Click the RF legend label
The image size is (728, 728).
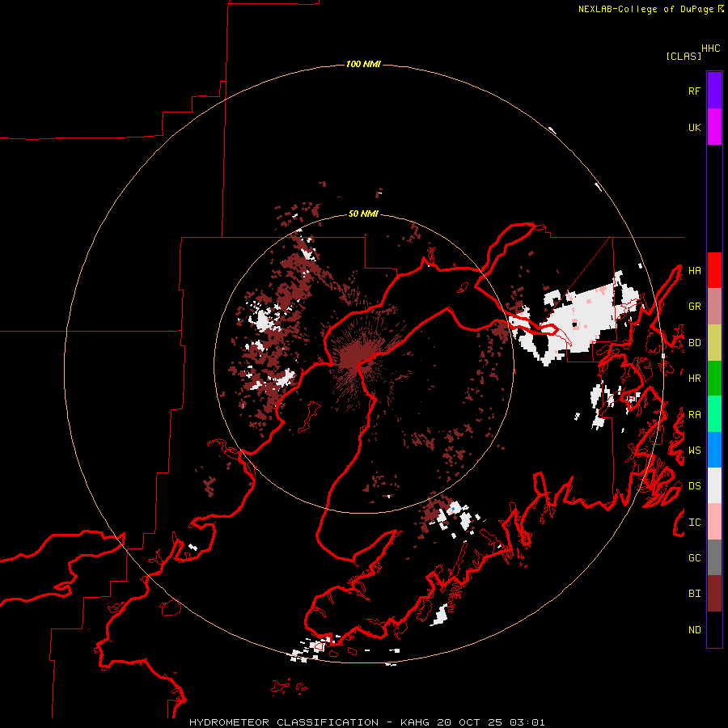(x=694, y=91)
